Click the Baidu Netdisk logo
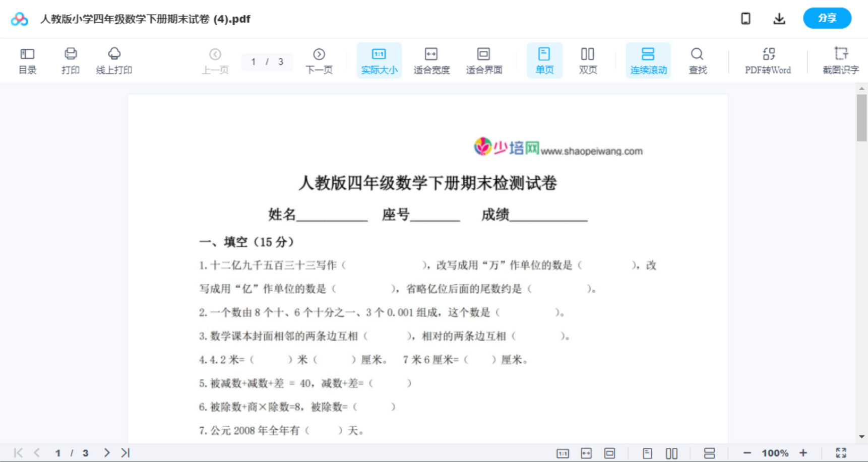Image resolution: width=868 pixels, height=462 pixels. pyautogui.click(x=20, y=19)
